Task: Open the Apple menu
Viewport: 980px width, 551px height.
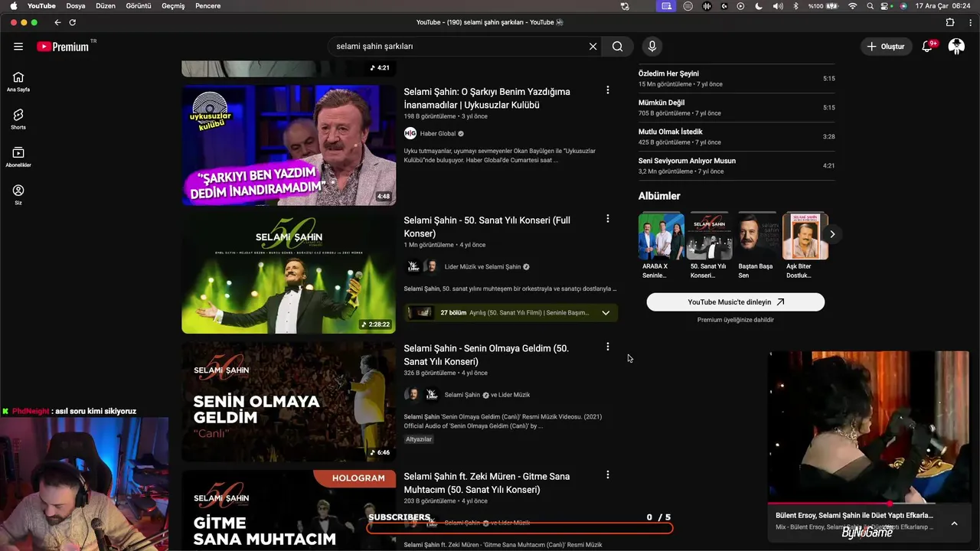Action: (x=13, y=6)
